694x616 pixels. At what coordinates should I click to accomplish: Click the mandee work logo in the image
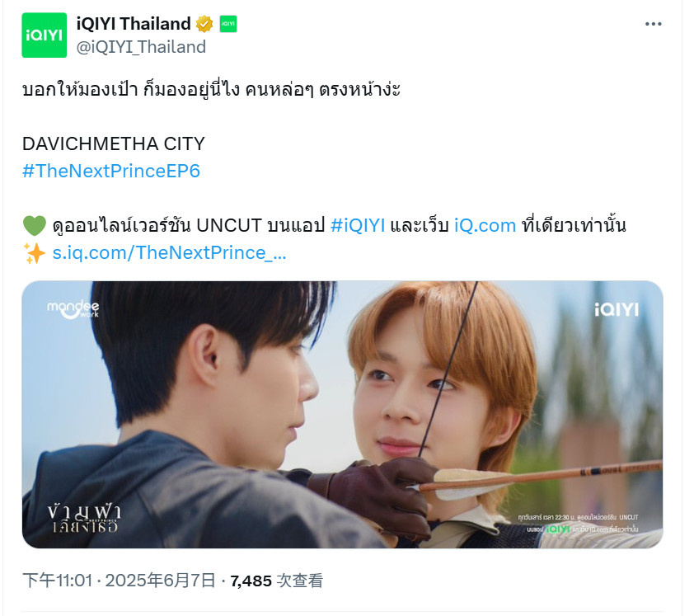coord(73,309)
